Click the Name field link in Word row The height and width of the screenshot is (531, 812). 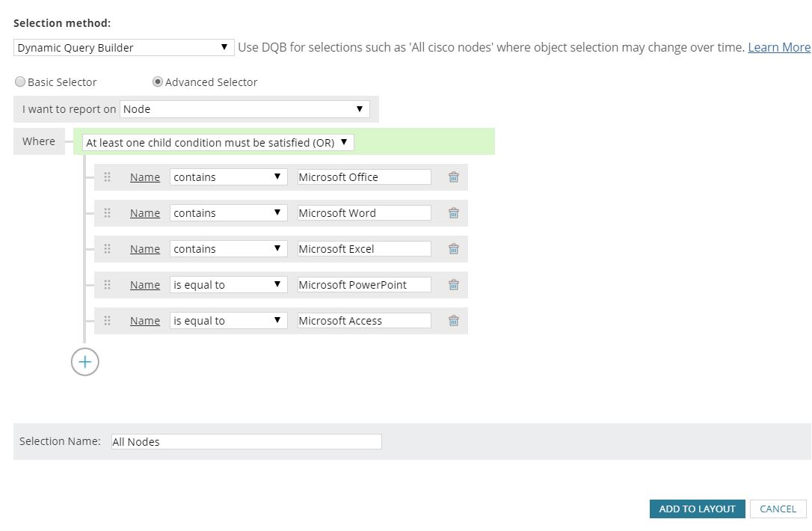pos(145,213)
